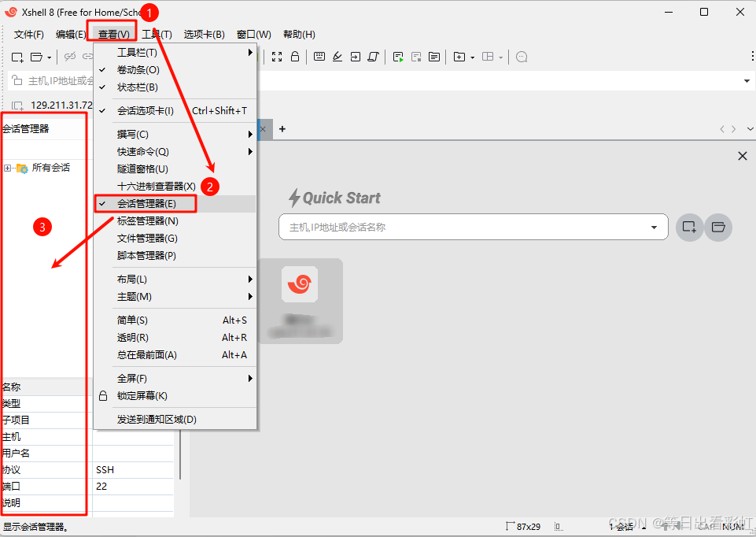Expand the 所有会话 tree node

[7, 168]
